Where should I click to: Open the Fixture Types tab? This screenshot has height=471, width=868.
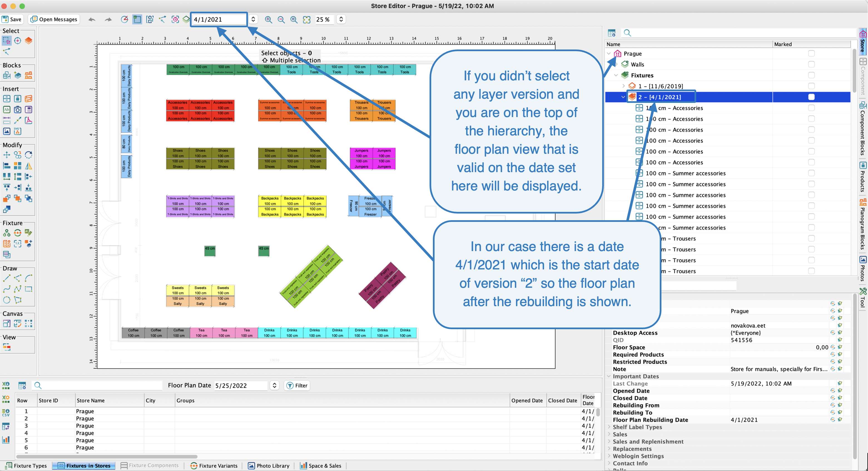coord(26,466)
